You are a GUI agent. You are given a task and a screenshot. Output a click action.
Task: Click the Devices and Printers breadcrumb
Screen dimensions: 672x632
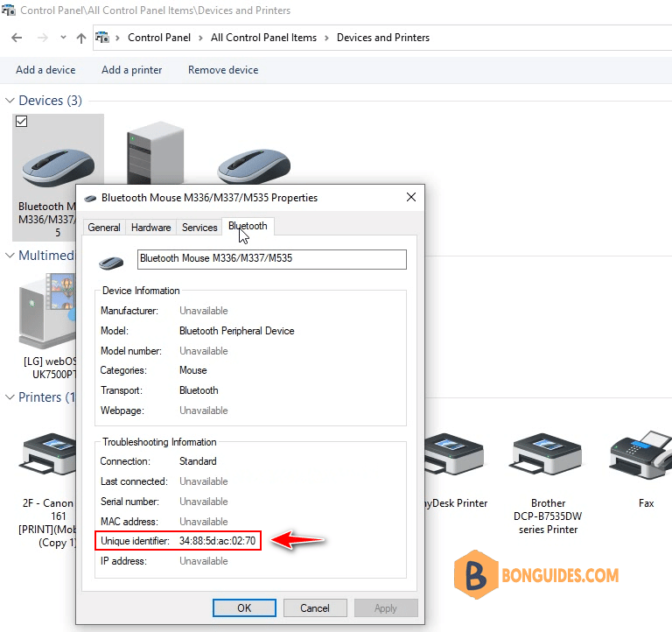pyautogui.click(x=382, y=38)
